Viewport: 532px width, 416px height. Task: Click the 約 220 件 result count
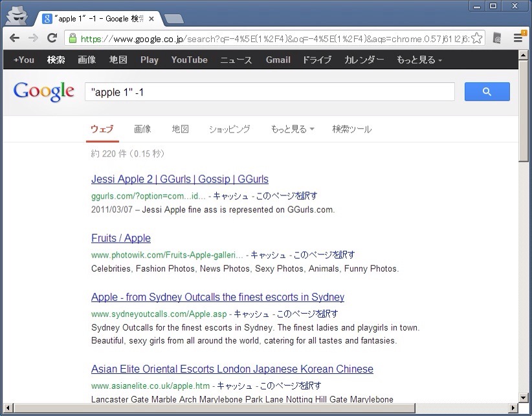coord(127,154)
